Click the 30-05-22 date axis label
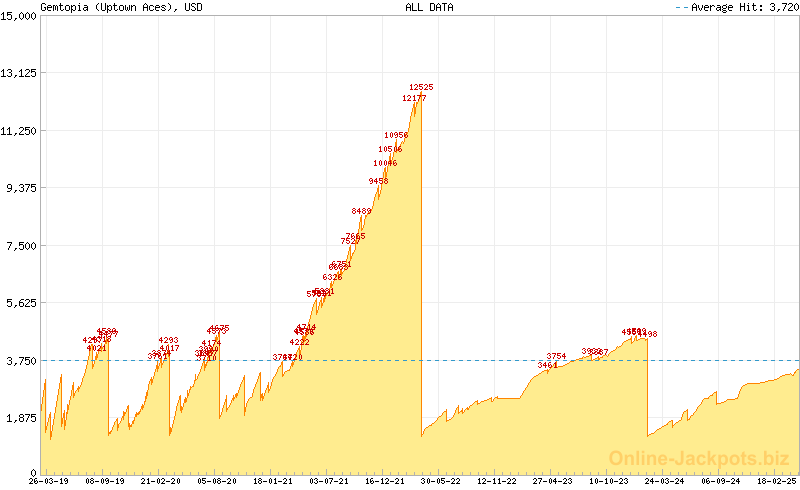This screenshot has height=490, width=800. [x=441, y=481]
